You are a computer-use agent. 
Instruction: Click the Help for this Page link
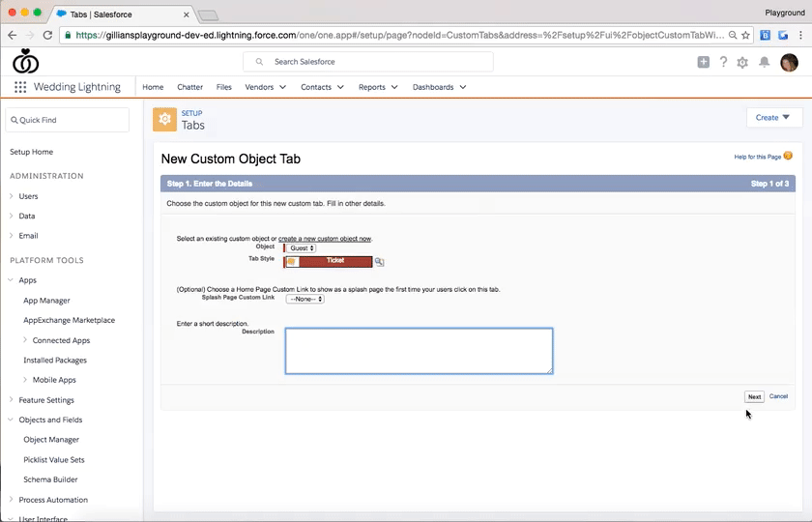[757, 157]
